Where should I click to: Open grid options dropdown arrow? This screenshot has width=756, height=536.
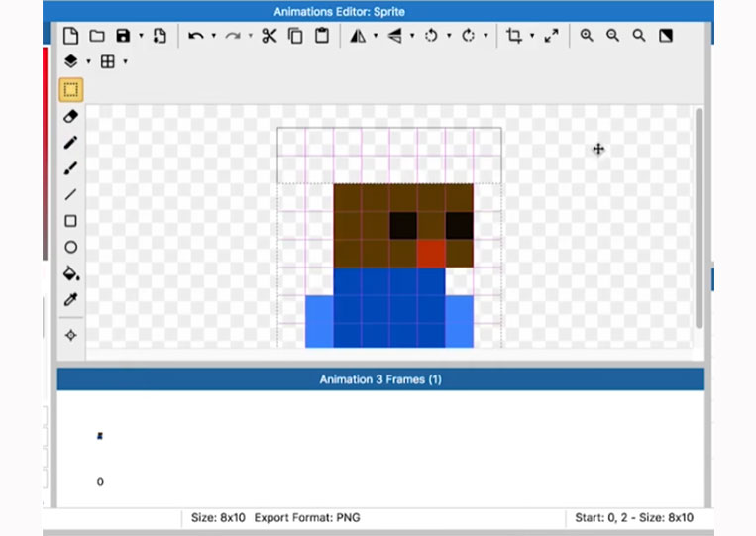(126, 61)
